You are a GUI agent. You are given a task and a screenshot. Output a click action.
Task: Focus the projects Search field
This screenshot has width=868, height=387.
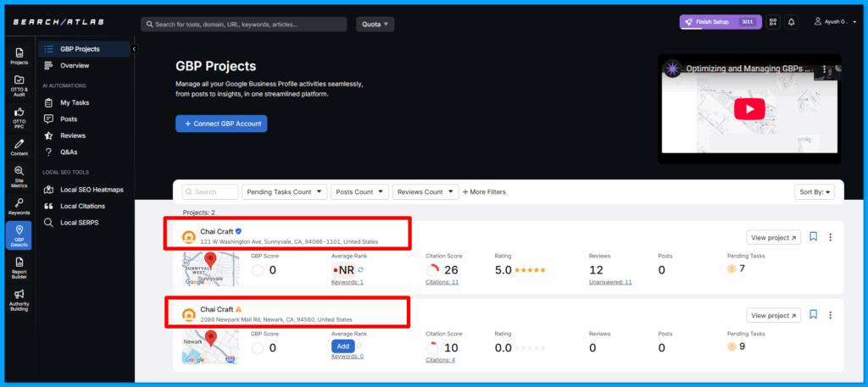[210, 192]
